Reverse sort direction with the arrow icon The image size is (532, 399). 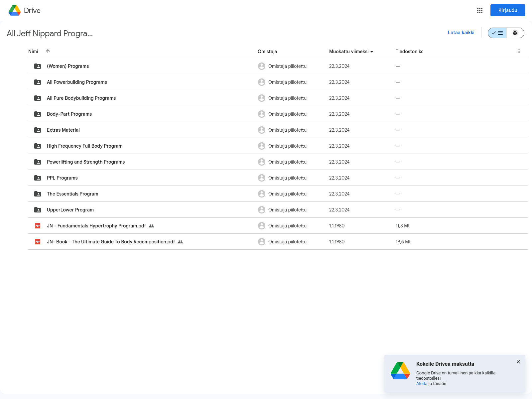(48, 51)
